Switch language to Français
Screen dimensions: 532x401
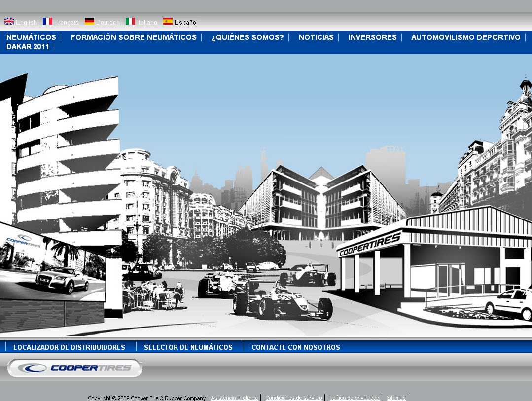[x=66, y=22]
